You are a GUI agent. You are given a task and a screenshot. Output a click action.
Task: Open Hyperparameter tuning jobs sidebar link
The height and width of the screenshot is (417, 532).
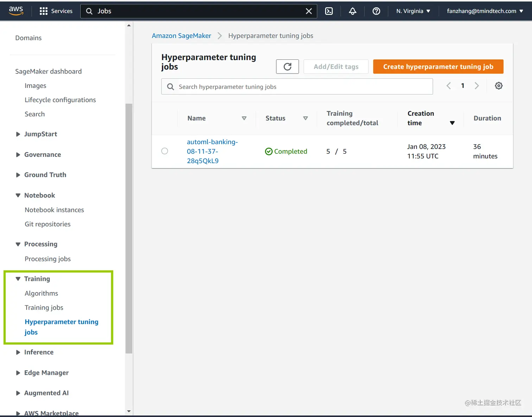coord(62,327)
